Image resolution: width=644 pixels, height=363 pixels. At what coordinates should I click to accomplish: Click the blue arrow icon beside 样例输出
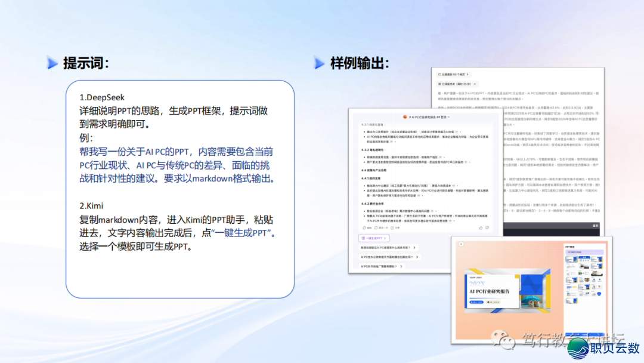click(319, 63)
